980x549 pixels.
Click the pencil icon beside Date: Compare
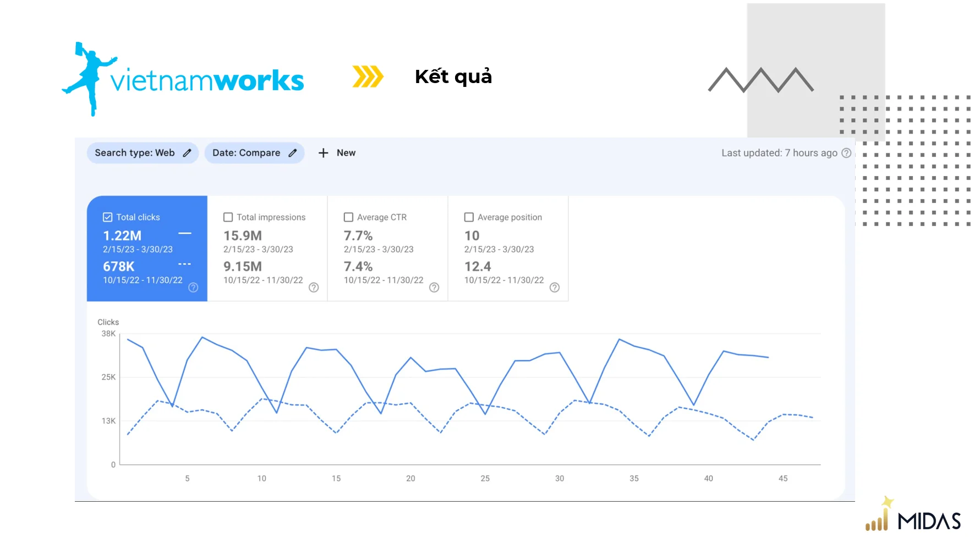point(293,153)
